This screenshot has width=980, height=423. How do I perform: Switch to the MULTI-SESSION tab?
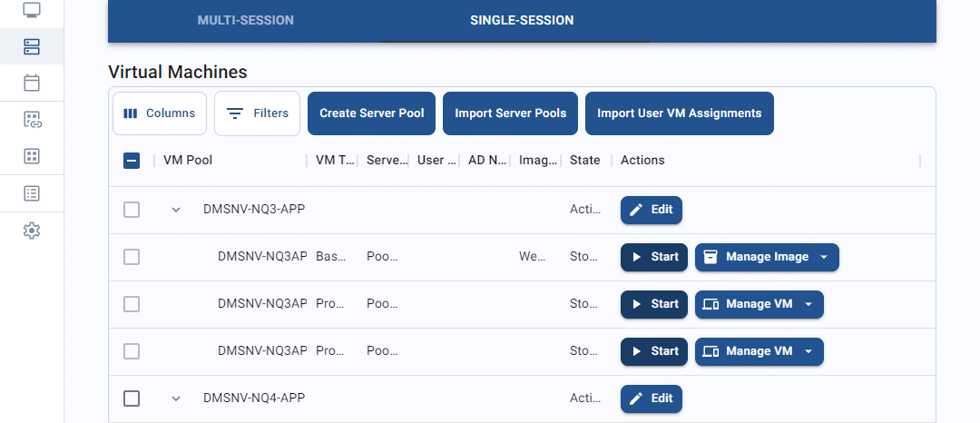(x=246, y=21)
